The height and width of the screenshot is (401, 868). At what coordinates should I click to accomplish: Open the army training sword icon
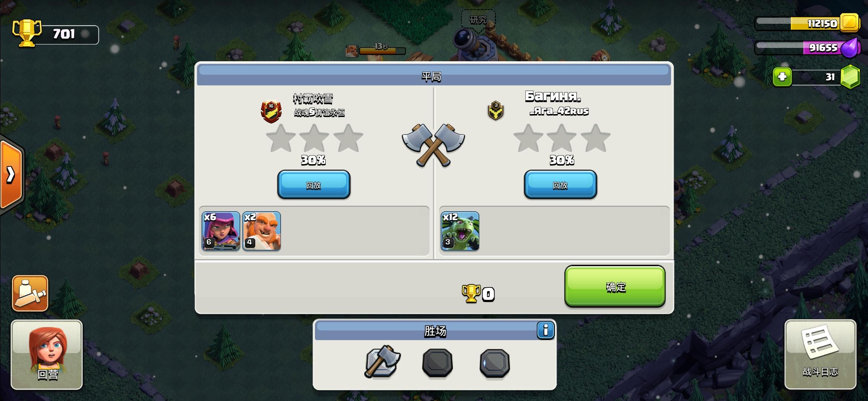click(x=30, y=293)
